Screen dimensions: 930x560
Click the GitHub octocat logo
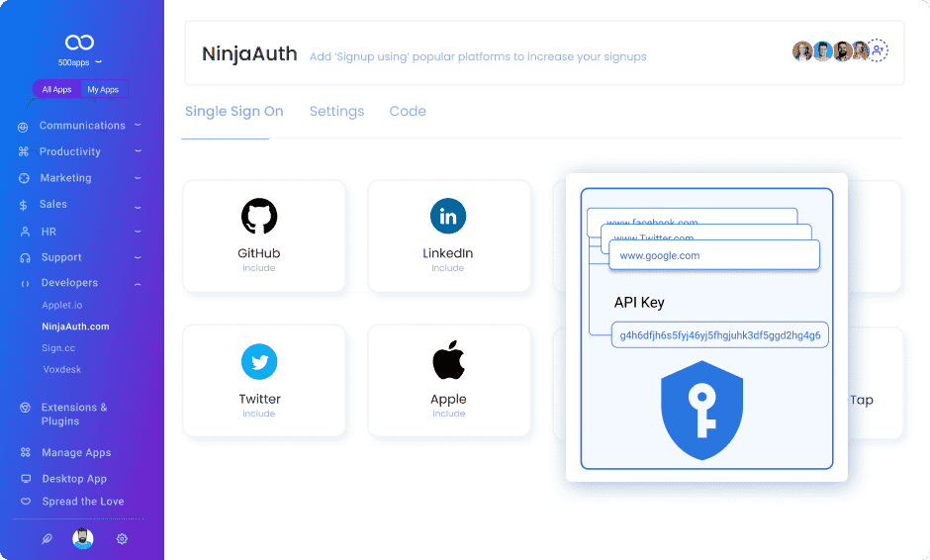(x=259, y=216)
